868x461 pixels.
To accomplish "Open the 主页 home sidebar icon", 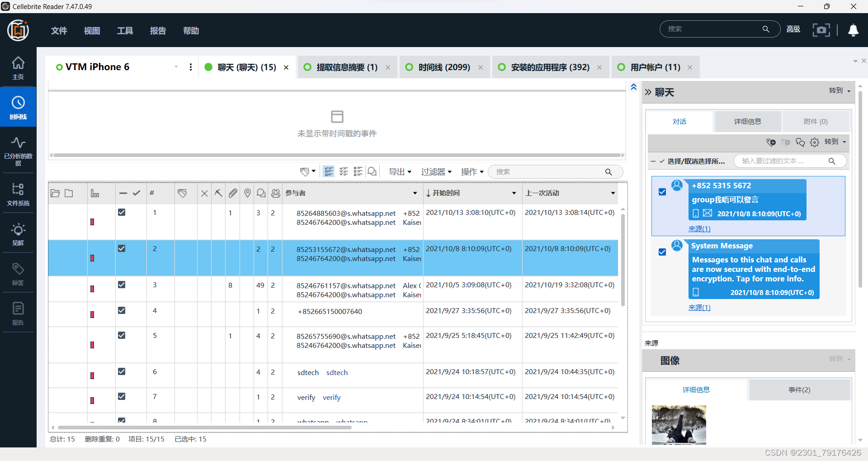I will pyautogui.click(x=18, y=68).
